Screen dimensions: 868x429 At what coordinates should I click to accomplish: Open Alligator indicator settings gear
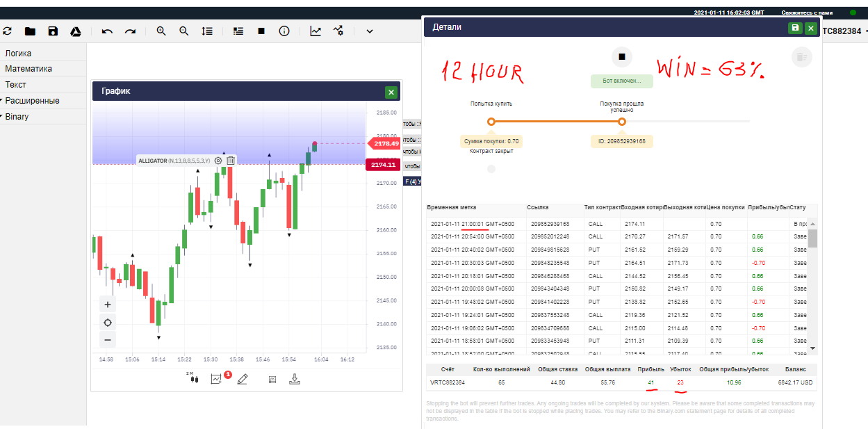pos(218,161)
